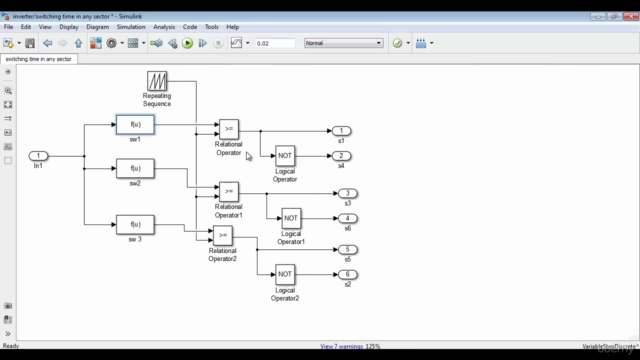This screenshot has width=640, height=360.
Task: Open the Normal simulation mode dropdown
Action: 344,43
